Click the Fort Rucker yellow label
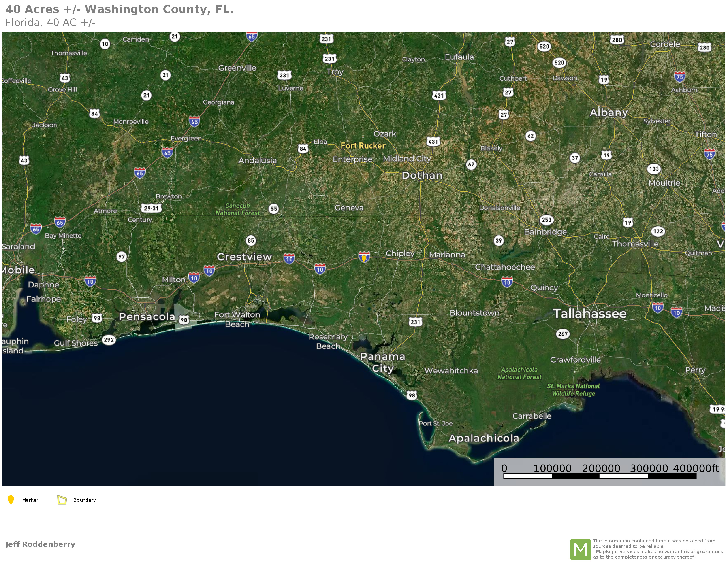728x563 pixels. click(363, 146)
